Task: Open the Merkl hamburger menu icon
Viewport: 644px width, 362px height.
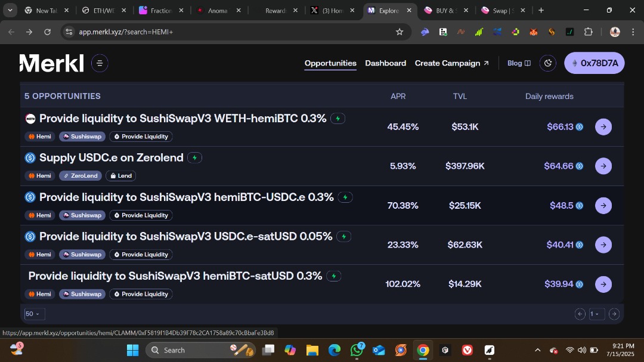Action: (x=100, y=63)
